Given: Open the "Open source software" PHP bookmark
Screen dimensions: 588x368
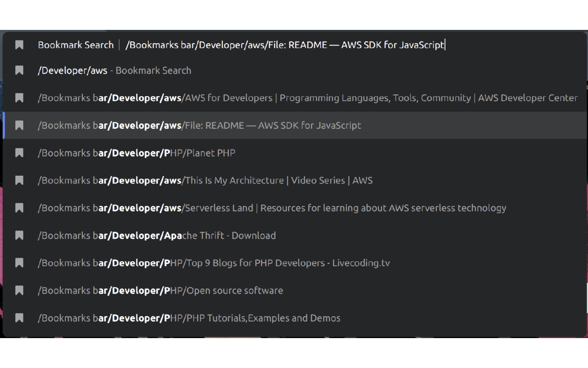Looking at the screenshot, I should [x=161, y=290].
